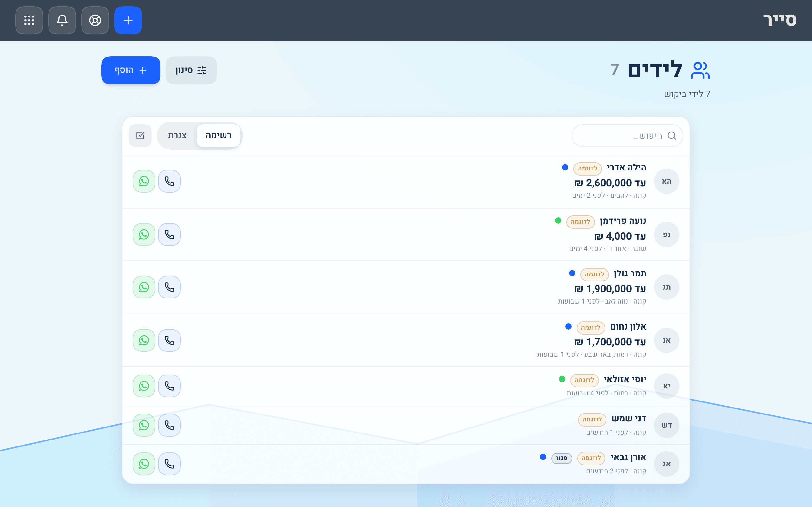Call הילה אדרי using phone icon
Screen dimensions: 812x507
point(169,181)
